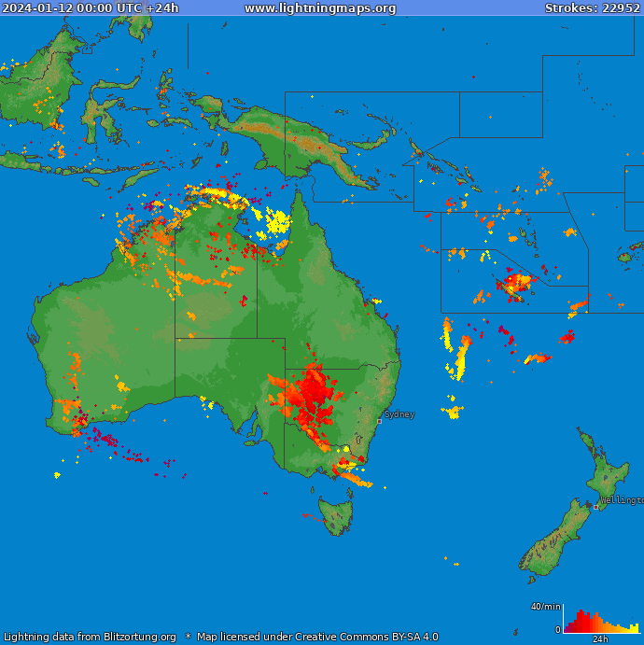Click the 40/min label on the histogram axis
The image size is (644, 645).
pyautogui.click(x=545, y=607)
